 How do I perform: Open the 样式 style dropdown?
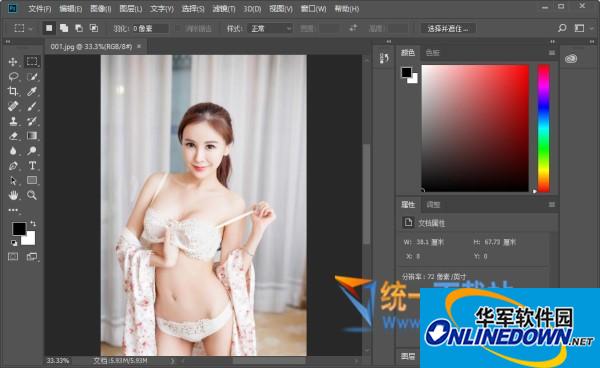pyautogui.click(x=271, y=28)
